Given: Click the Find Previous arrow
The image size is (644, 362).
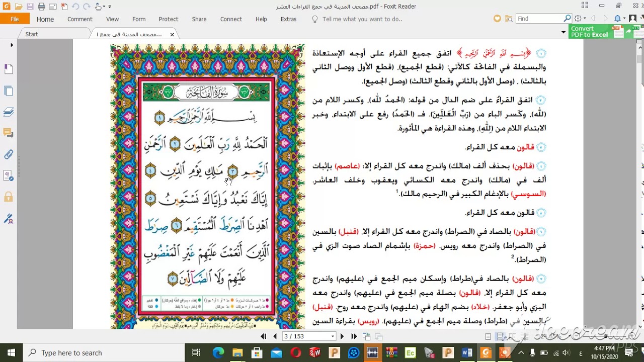Looking at the screenshot, I should (593, 19).
